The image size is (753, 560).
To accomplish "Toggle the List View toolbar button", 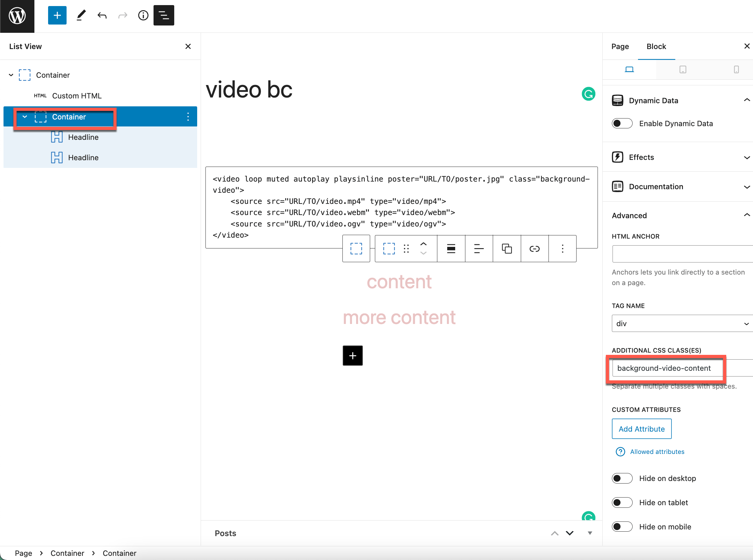I will click(x=164, y=15).
